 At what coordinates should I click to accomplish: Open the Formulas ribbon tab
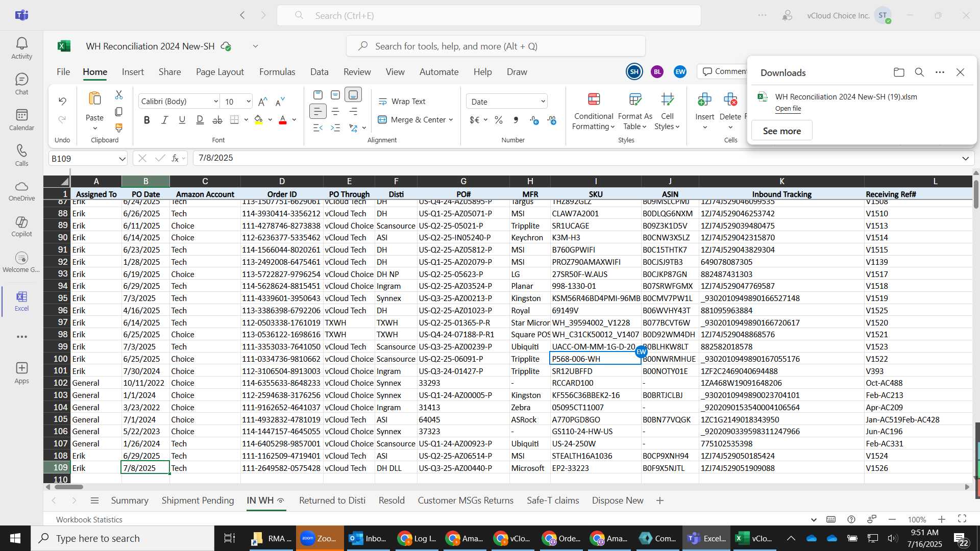tap(277, 72)
